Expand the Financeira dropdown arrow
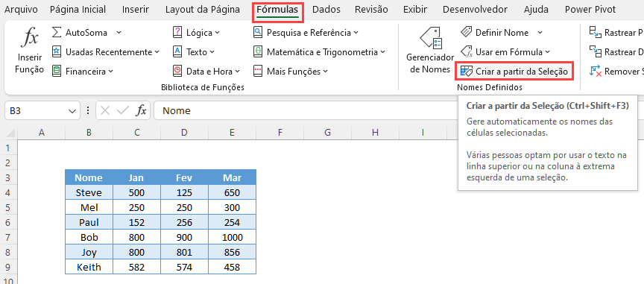The height and width of the screenshot is (284, 644). 110,72
